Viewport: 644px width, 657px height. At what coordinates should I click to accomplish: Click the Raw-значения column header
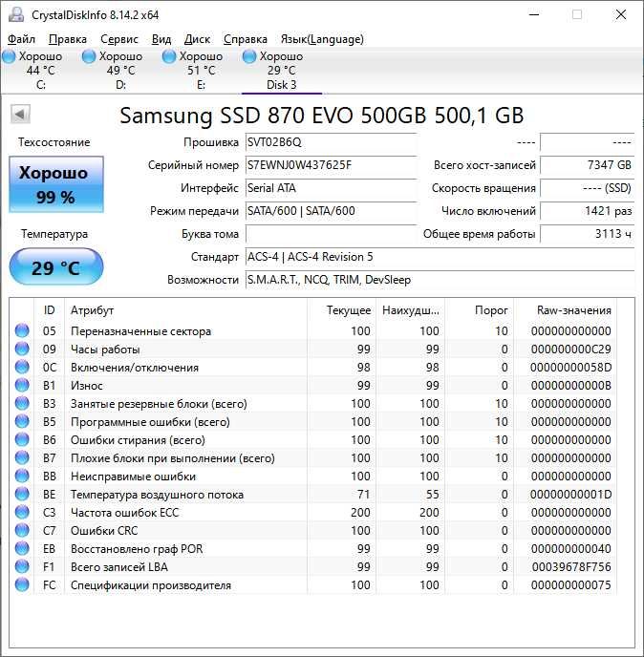566,310
